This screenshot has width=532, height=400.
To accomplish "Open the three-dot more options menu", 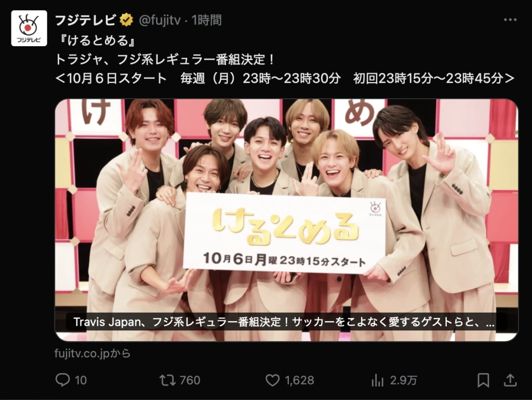I will 510,20.
